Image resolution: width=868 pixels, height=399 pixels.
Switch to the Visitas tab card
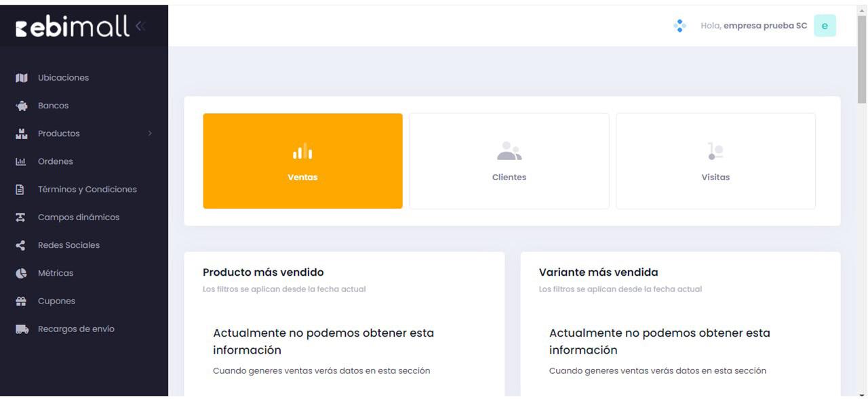[x=715, y=161]
